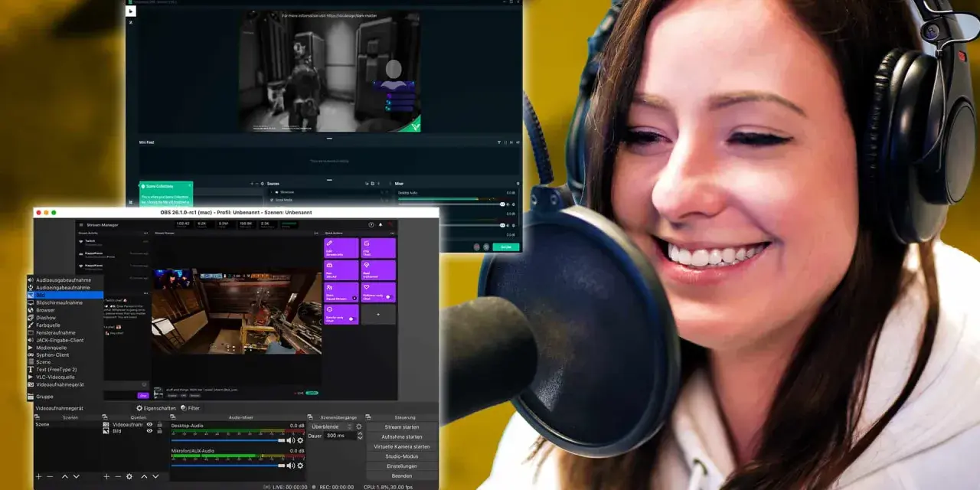
Task: Open Desktop-Audio gear settings in the mixer
Action: [300, 440]
